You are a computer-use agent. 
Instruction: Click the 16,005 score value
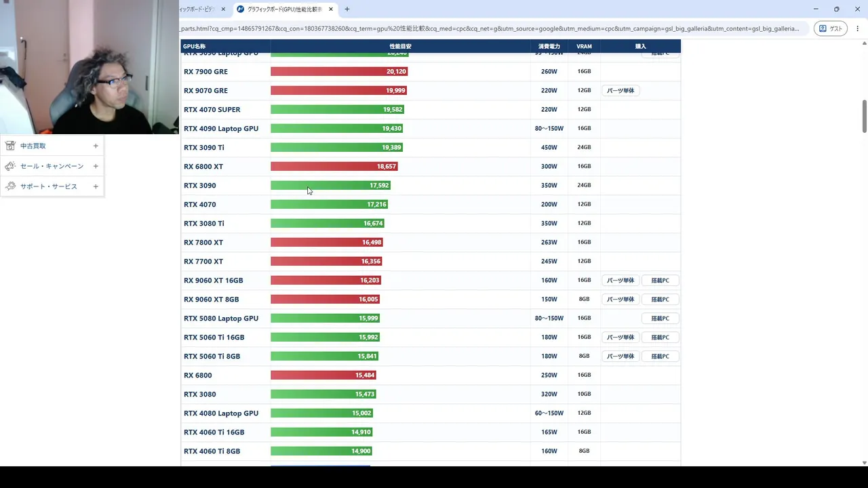click(368, 300)
